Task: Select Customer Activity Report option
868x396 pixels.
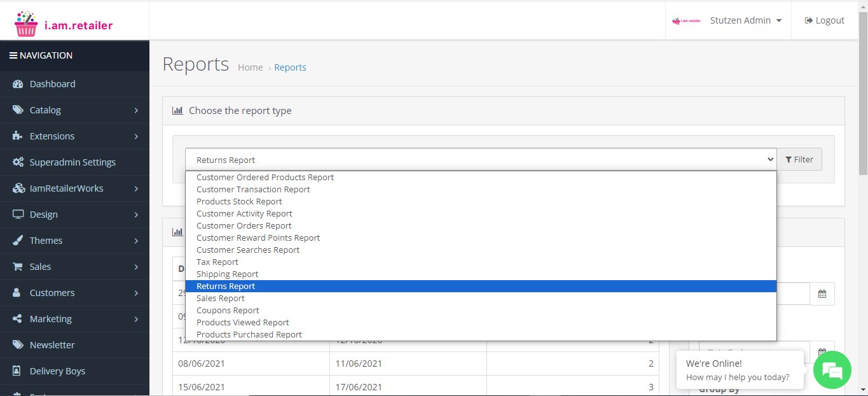Action: click(x=481, y=214)
